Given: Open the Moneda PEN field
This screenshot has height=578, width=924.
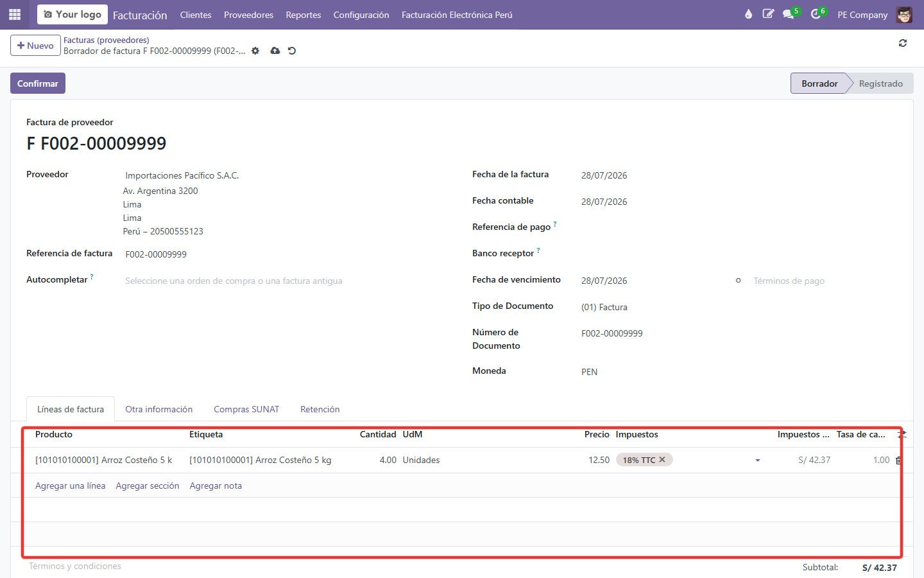Looking at the screenshot, I should pos(738,372).
